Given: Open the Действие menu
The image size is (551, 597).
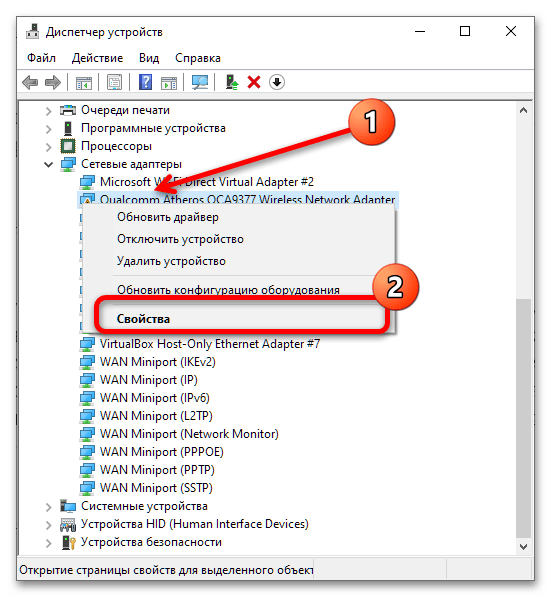Looking at the screenshot, I should click(x=97, y=58).
